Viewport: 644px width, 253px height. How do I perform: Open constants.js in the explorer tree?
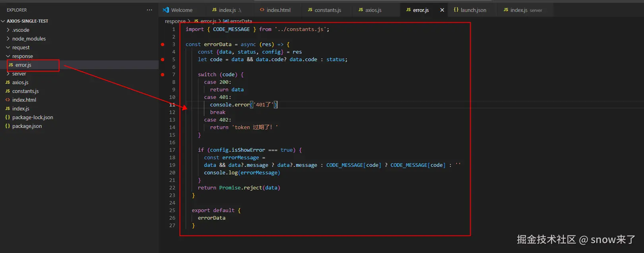tap(25, 91)
